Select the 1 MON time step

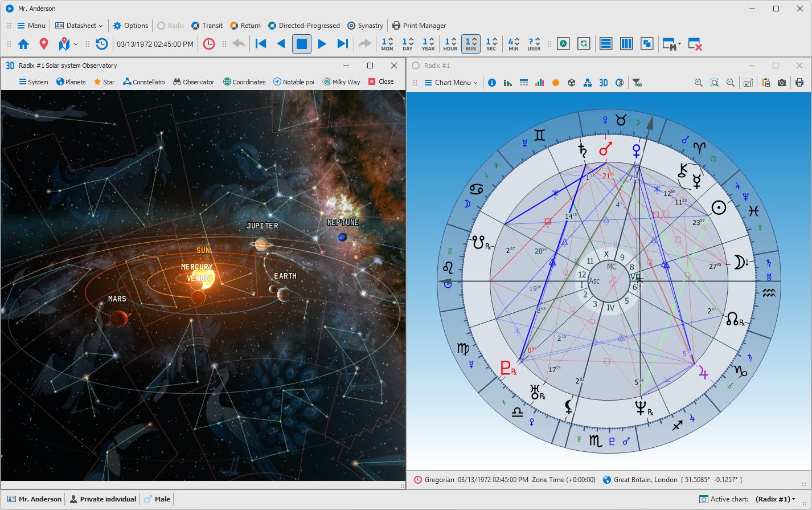point(387,44)
